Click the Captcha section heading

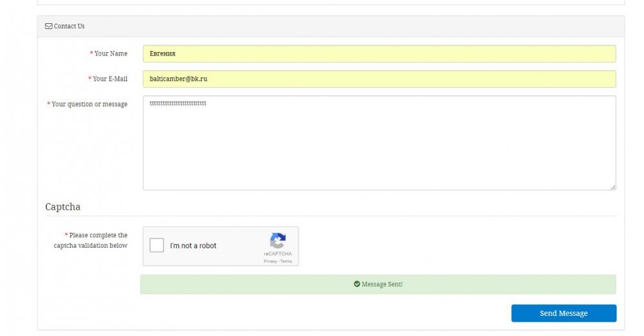[63, 207]
